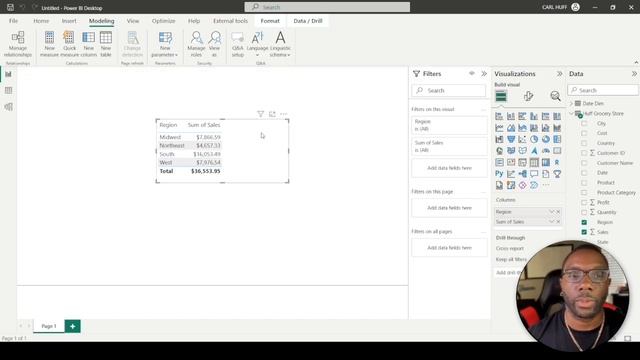640x360 pixels.
Task: Check the City field
Action: pos(584,123)
